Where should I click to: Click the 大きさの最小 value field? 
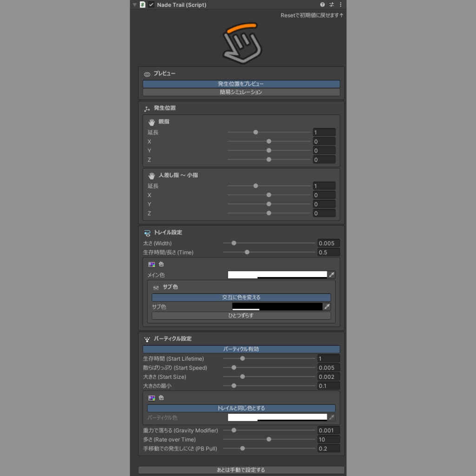click(329, 386)
